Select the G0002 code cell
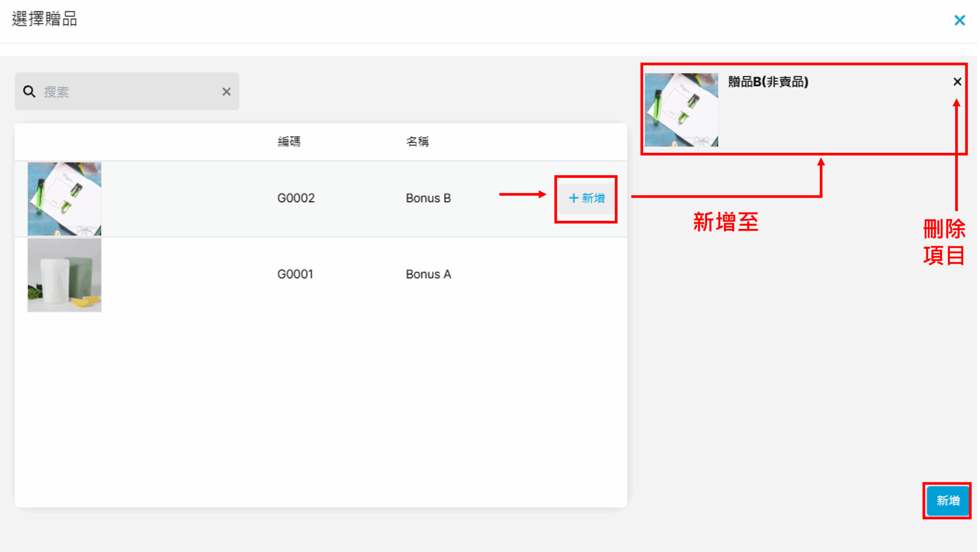The image size is (980, 552). [x=296, y=198]
